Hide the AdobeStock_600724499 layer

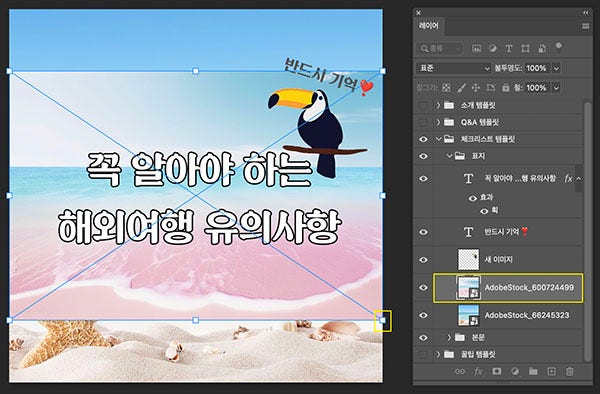(x=423, y=288)
